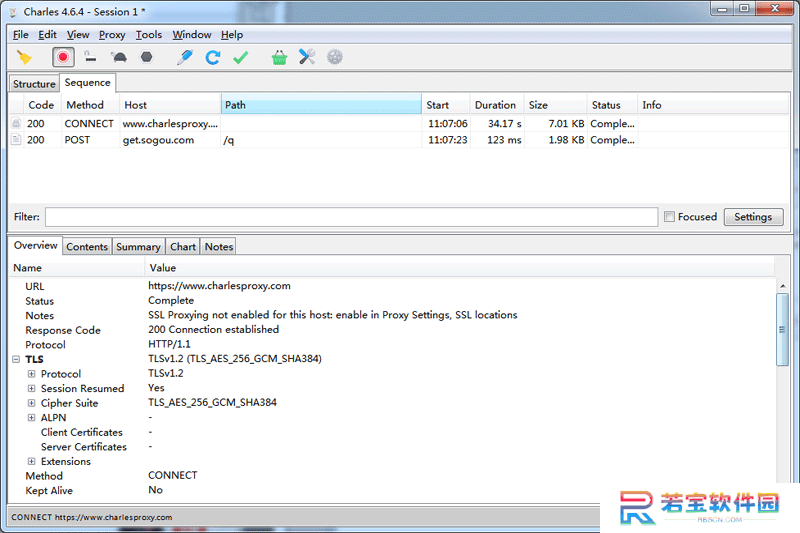The height and width of the screenshot is (533, 800).
Task: Click into the Filter input field
Action: click(x=352, y=217)
